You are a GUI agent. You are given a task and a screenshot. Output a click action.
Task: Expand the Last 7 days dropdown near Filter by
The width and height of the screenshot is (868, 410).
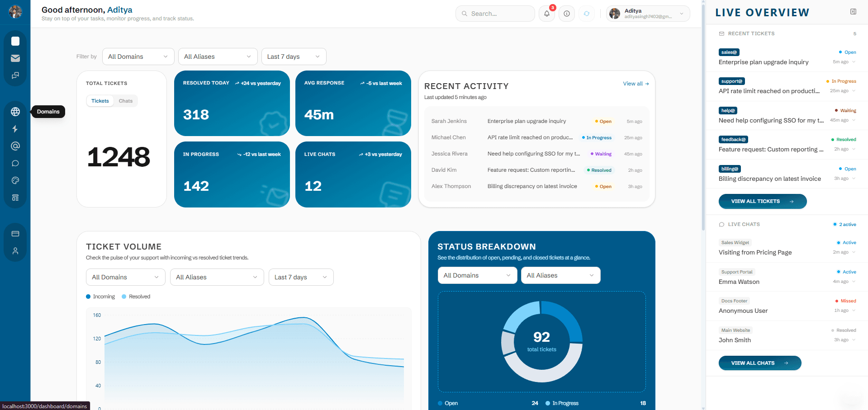pyautogui.click(x=294, y=57)
